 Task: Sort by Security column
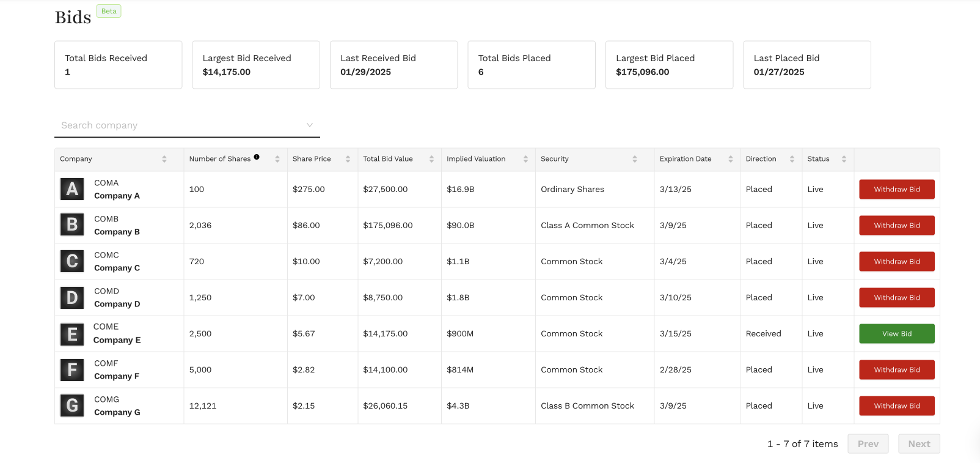click(x=635, y=159)
